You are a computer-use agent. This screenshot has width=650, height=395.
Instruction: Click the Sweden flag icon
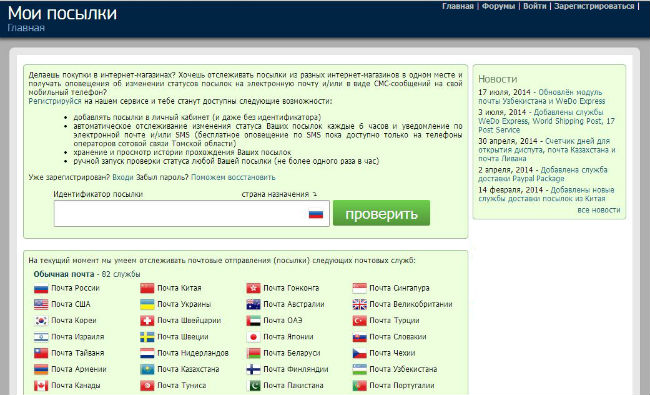click(x=147, y=337)
